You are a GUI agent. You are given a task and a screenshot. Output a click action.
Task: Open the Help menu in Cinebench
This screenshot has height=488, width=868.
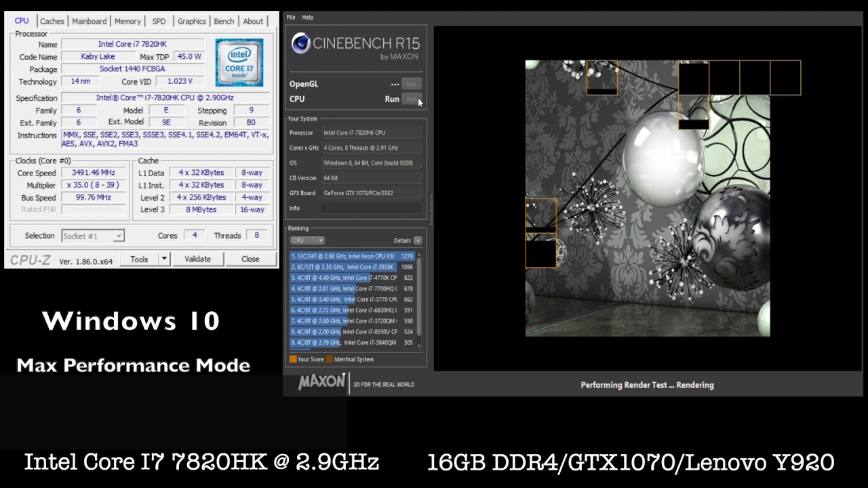(307, 17)
